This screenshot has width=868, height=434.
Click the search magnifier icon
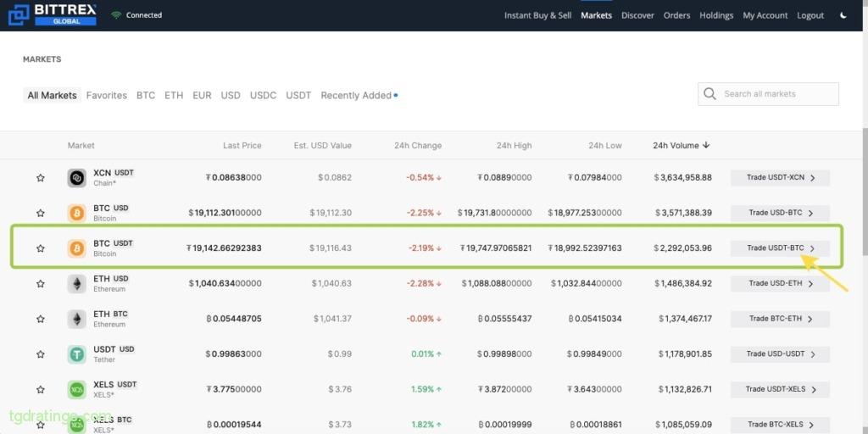click(x=709, y=94)
